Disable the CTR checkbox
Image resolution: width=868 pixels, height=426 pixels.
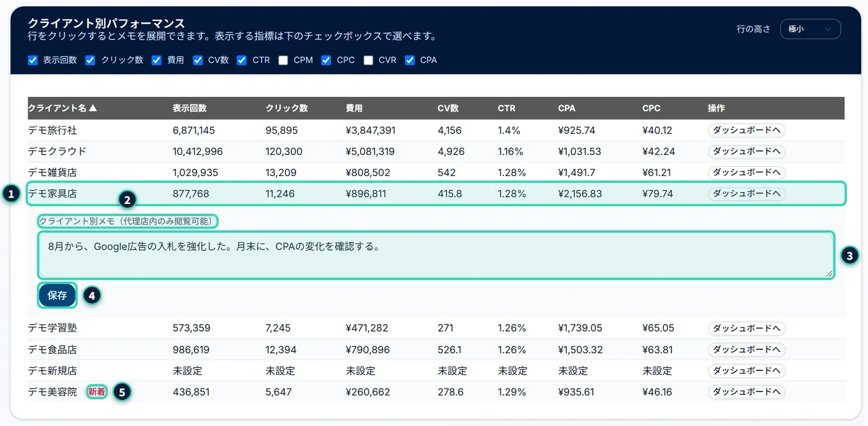[x=242, y=60]
